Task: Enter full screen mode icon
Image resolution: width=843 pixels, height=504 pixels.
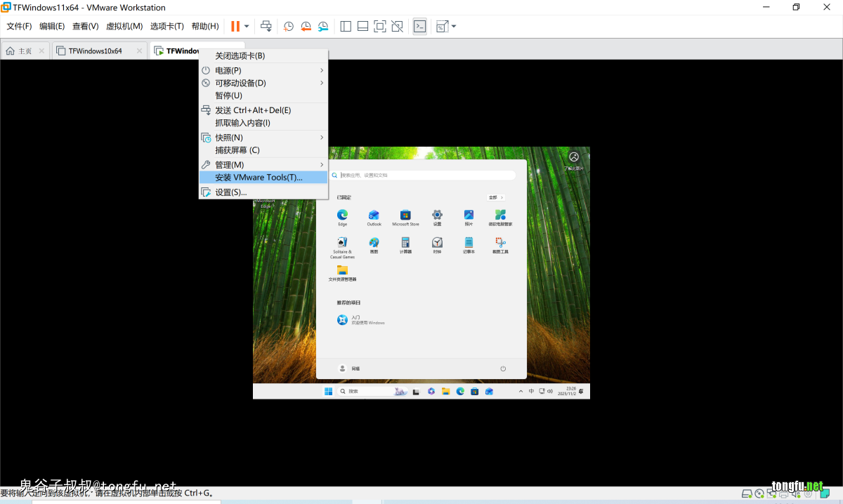Action: click(x=380, y=27)
